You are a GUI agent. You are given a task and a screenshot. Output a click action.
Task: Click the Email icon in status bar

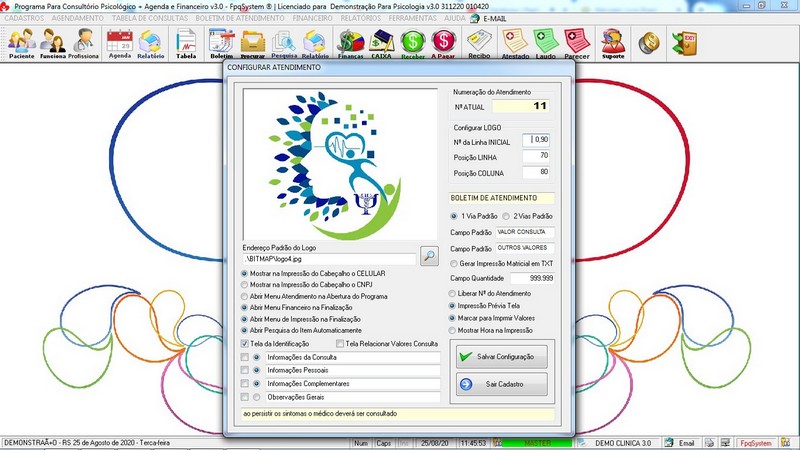pos(669,443)
